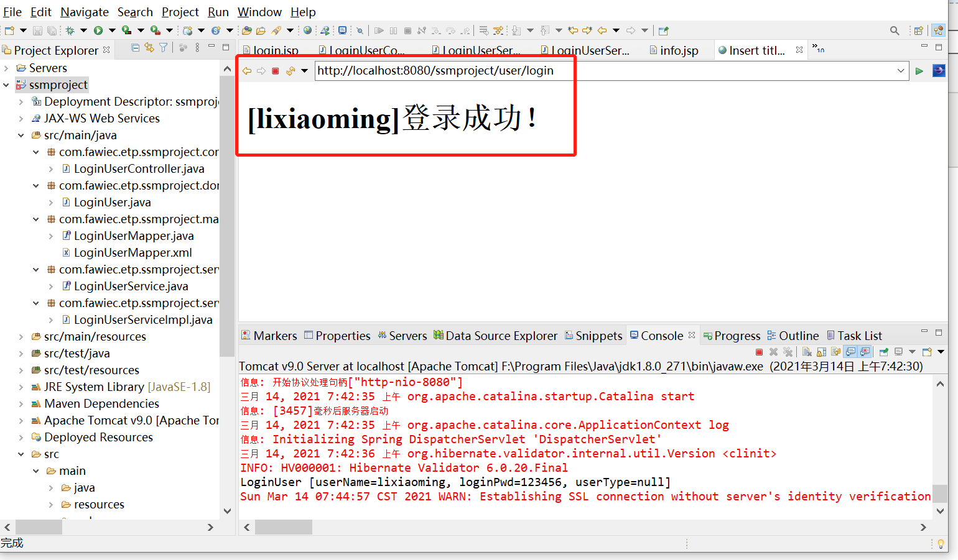Expand the src/main/resources folder
The width and height of the screenshot is (958, 560).
21,336
